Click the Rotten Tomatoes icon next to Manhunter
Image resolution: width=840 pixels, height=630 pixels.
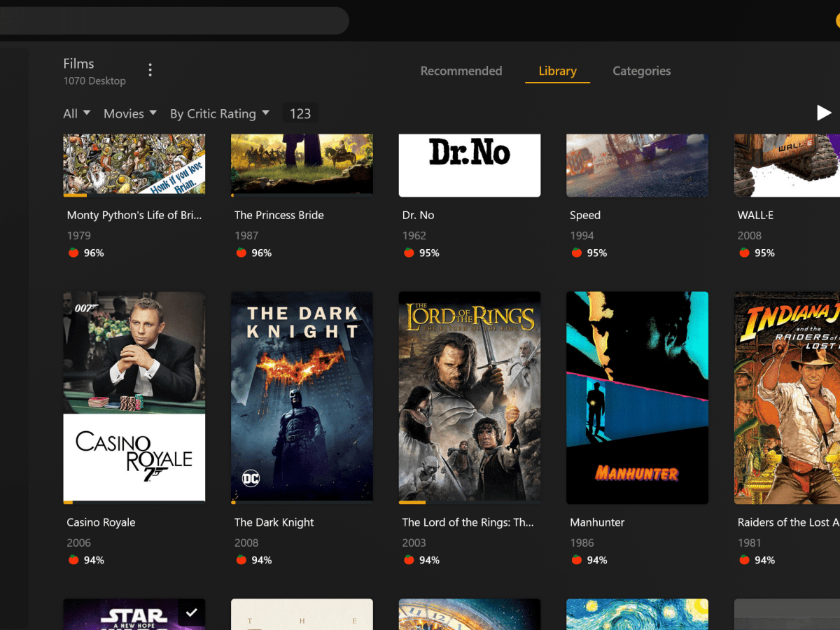pos(576,559)
